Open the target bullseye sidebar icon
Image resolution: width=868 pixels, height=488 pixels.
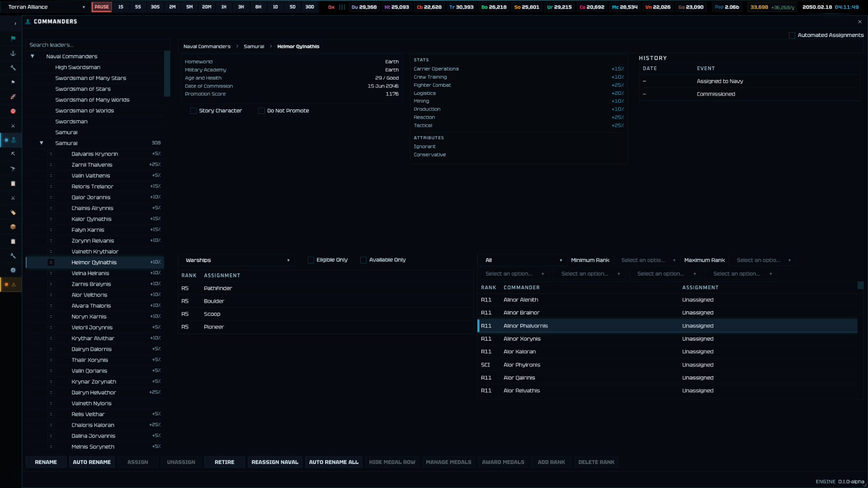13,111
